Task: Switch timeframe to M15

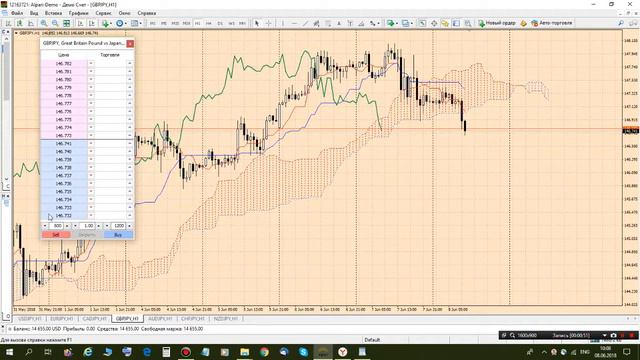Action: (x=175, y=23)
